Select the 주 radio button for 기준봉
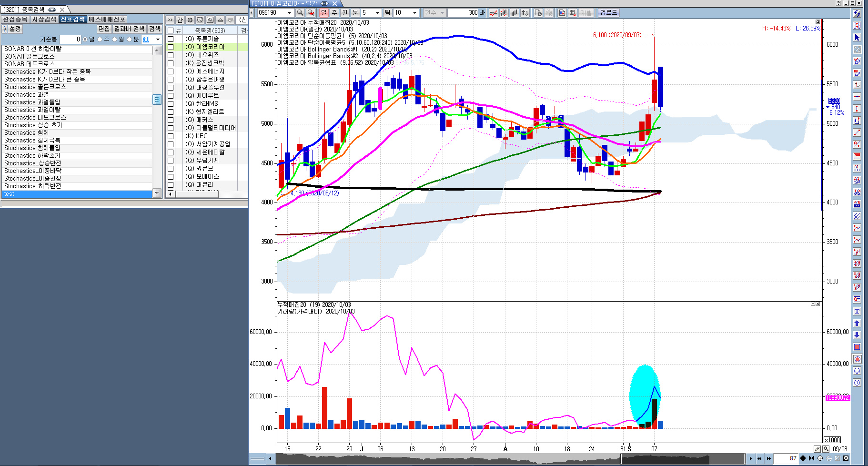The image size is (868, 466). (x=100, y=40)
